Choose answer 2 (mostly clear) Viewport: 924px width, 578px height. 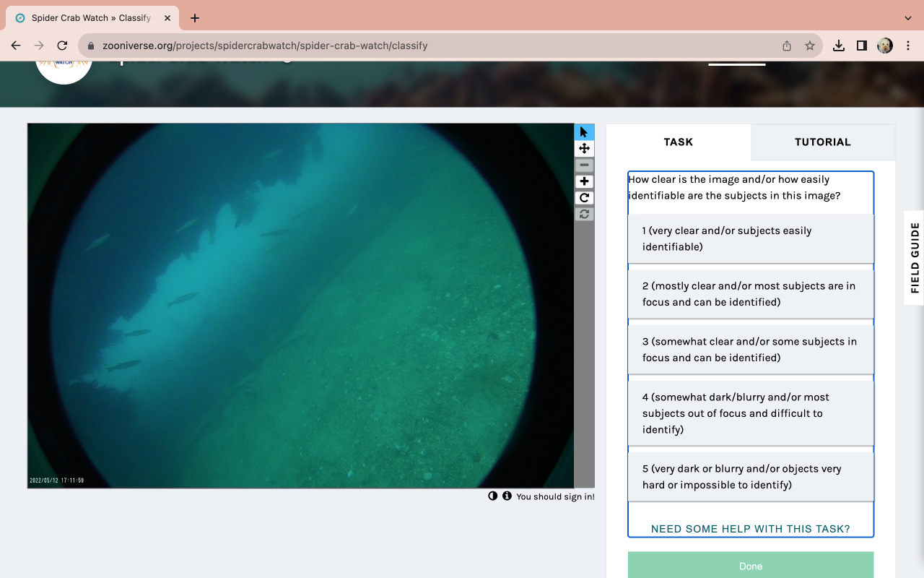pyautogui.click(x=751, y=294)
